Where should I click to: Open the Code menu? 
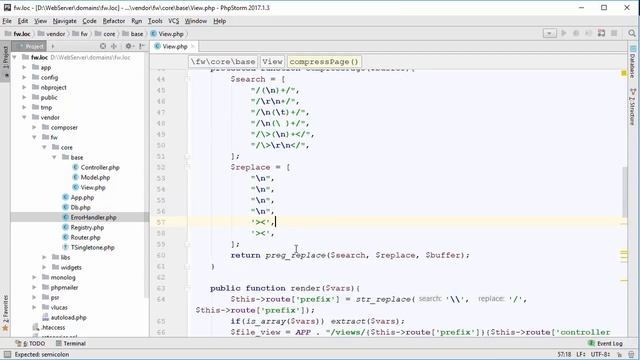[89, 21]
